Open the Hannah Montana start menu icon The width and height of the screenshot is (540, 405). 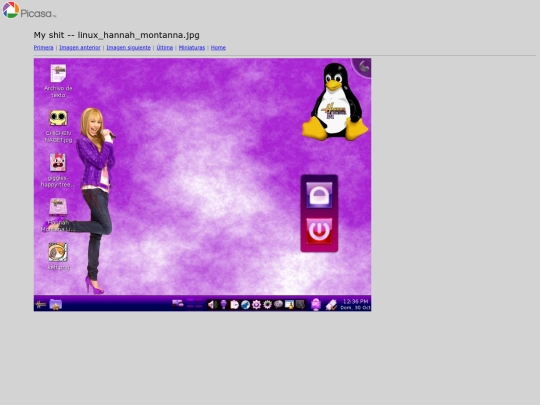(41, 304)
